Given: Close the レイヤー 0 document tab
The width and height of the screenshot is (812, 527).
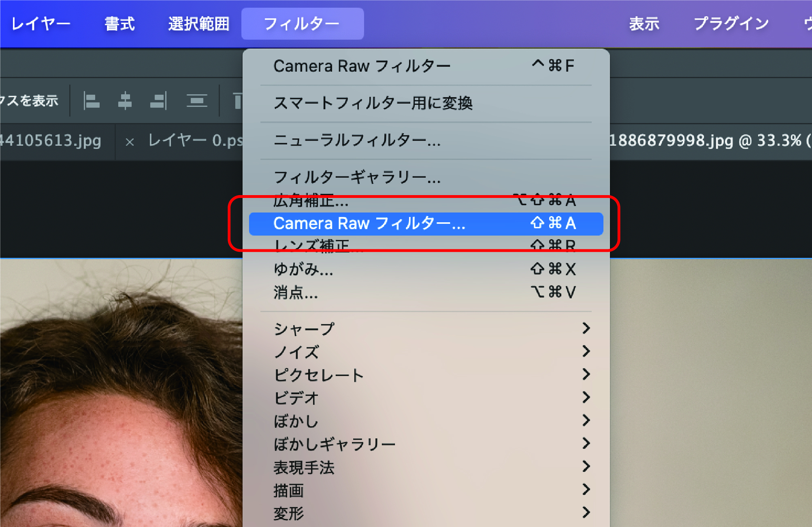Looking at the screenshot, I should 130,142.
